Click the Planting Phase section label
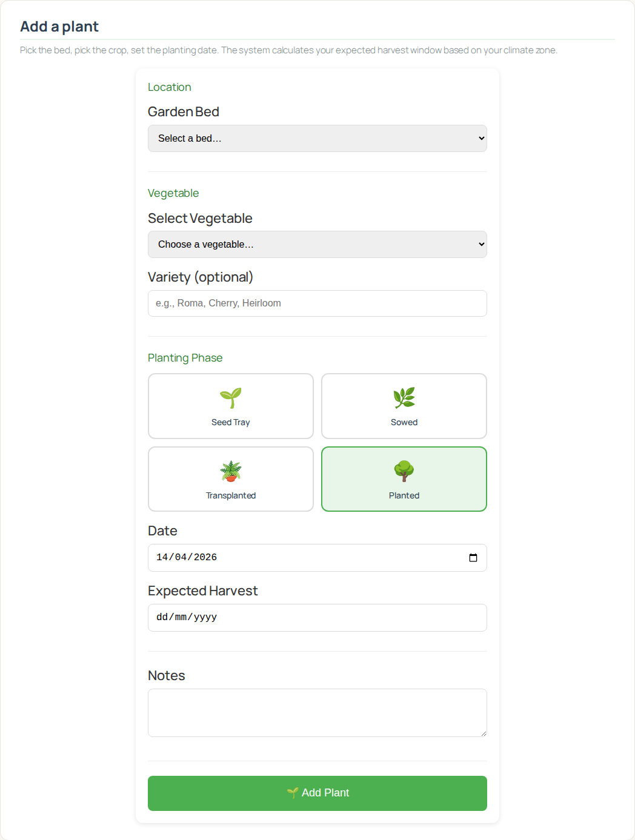 click(x=185, y=358)
